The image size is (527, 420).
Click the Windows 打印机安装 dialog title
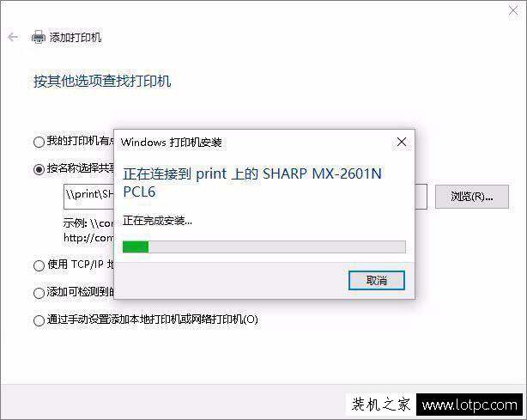coord(171,143)
